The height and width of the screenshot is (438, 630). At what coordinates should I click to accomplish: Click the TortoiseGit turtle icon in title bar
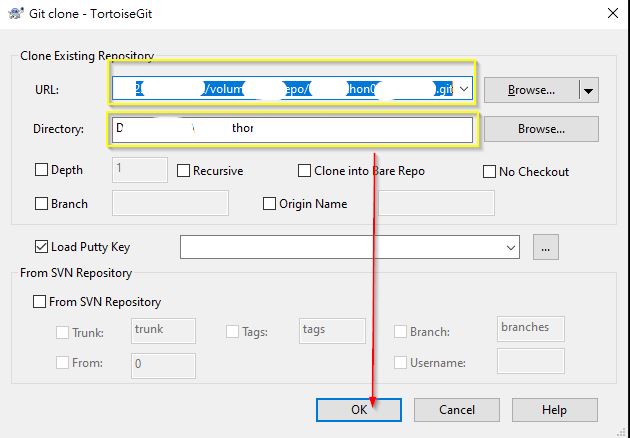pyautogui.click(x=16, y=13)
